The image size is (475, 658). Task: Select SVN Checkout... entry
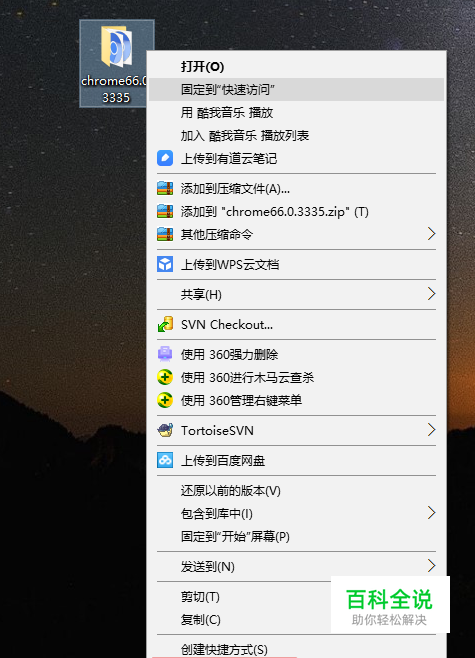[296, 324]
